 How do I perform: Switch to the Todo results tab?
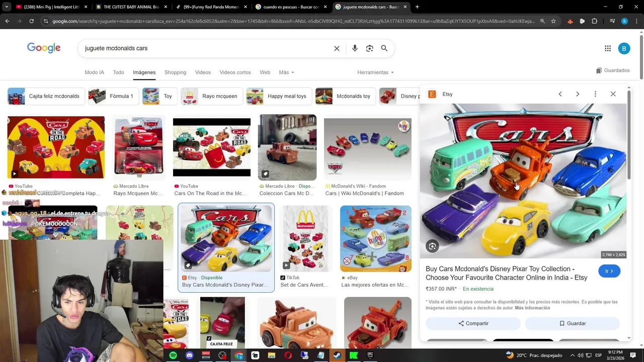(118, 72)
